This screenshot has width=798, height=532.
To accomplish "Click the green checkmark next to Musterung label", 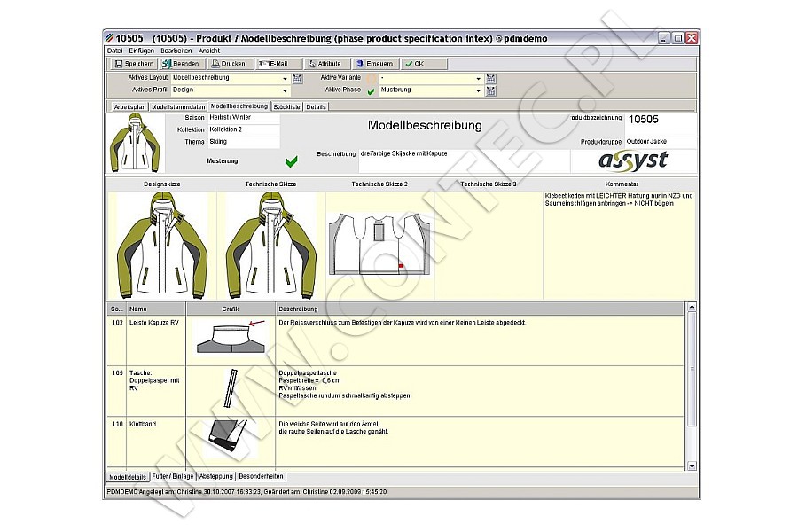I will click(292, 161).
